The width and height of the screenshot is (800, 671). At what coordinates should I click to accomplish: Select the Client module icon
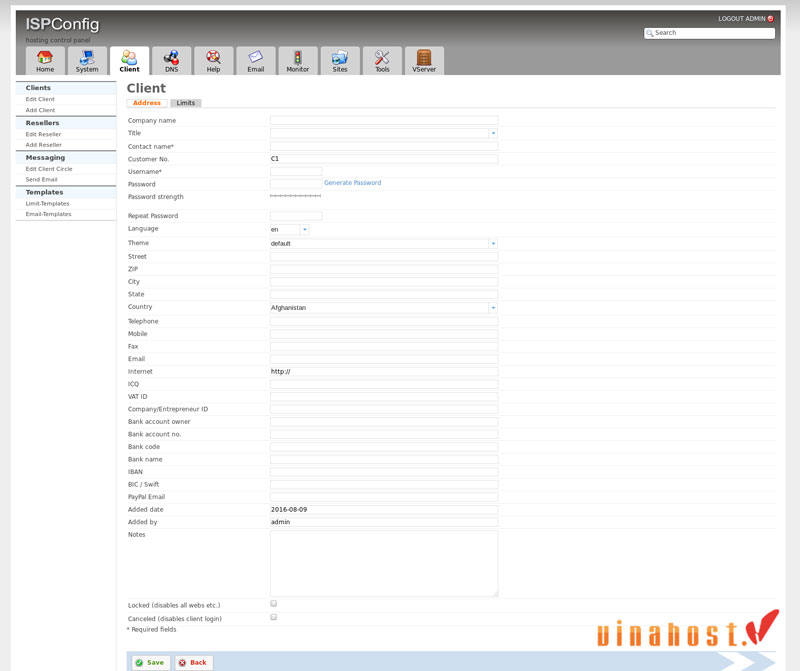(x=129, y=57)
